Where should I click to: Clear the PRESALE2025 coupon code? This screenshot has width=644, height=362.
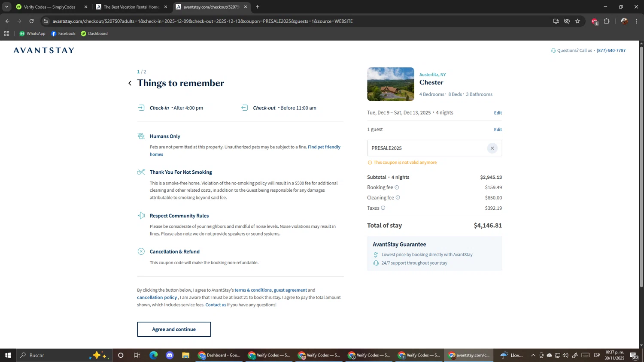point(492,148)
